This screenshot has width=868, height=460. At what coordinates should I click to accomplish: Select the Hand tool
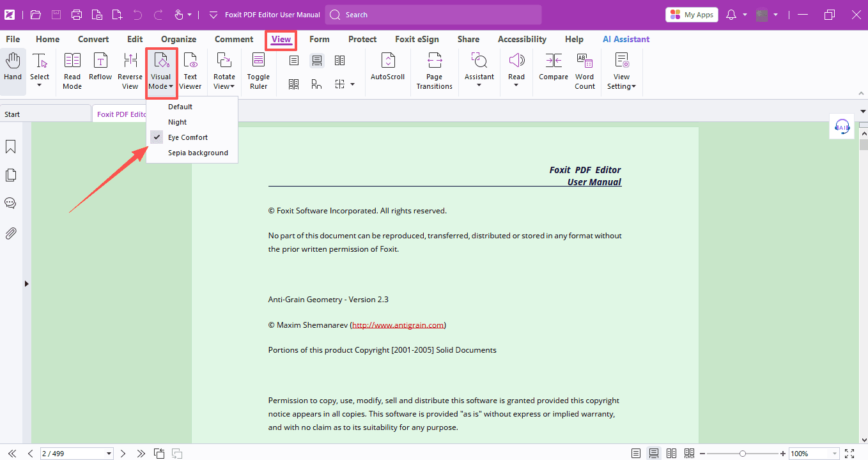pos(13,68)
